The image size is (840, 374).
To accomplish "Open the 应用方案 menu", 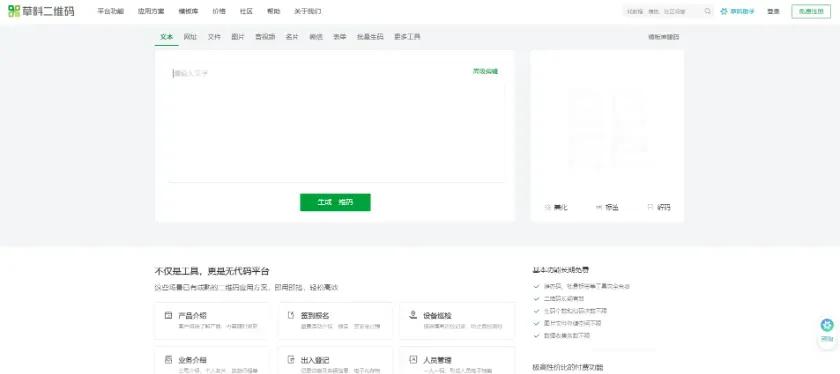I will 151,11.
